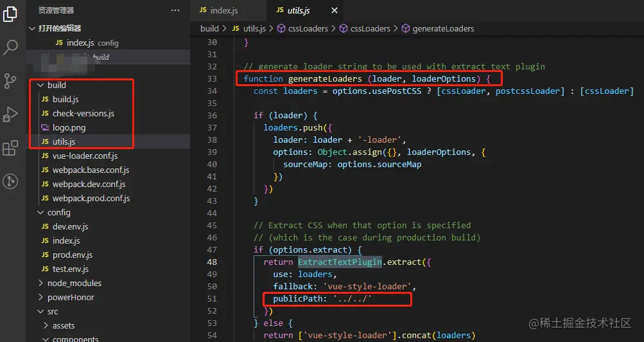Open index.js in config folder tree
The width and height of the screenshot is (644, 342).
(x=108, y=241)
